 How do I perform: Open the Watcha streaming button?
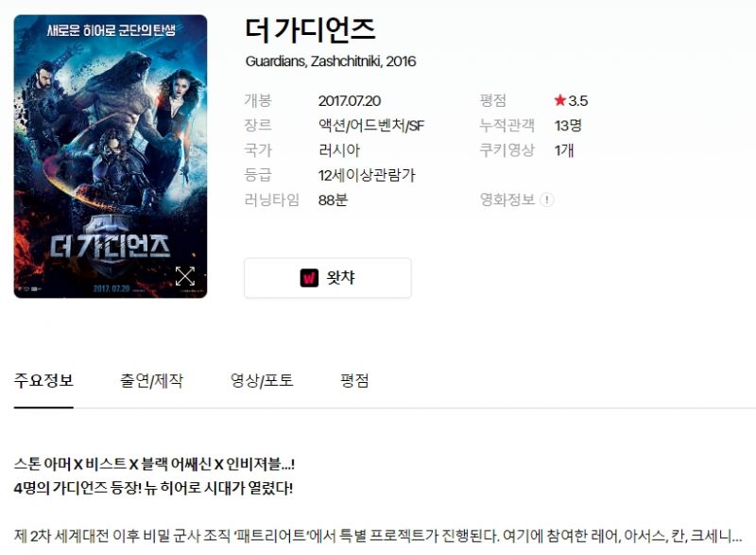[328, 278]
